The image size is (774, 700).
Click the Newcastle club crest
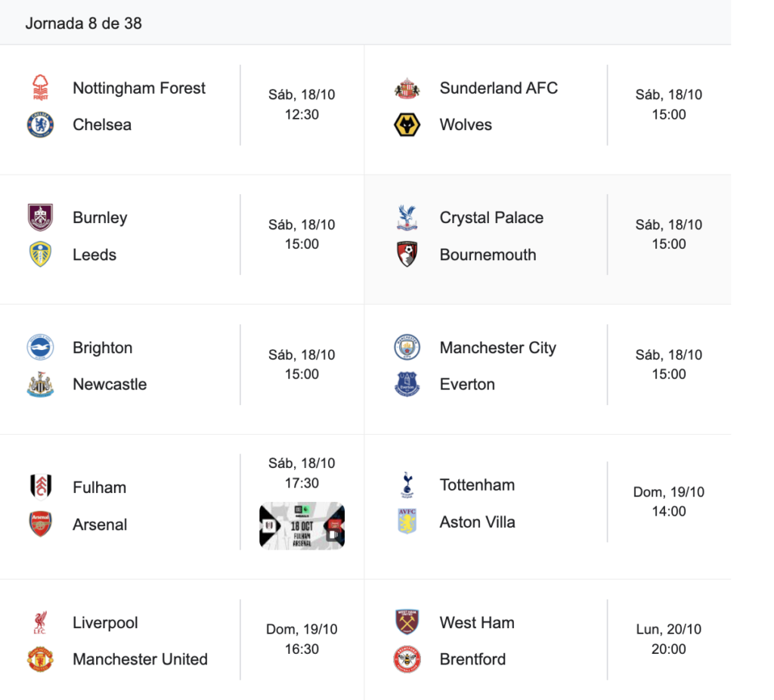coord(41,384)
